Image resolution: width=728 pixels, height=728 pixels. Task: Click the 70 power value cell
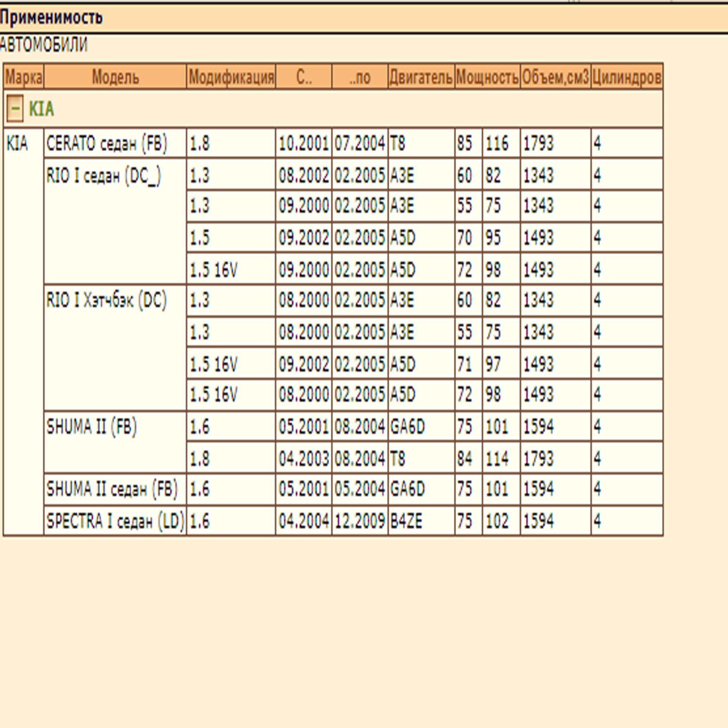click(469, 238)
